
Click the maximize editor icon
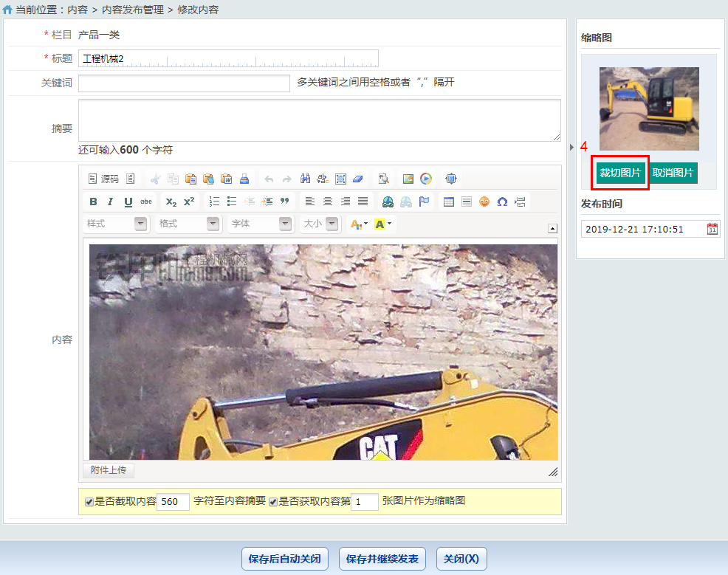click(x=451, y=179)
